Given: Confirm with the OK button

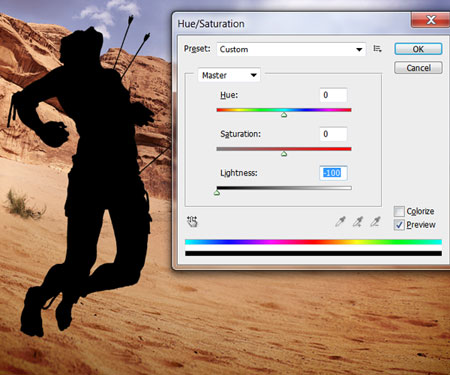Looking at the screenshot, I should pos(418,49).
